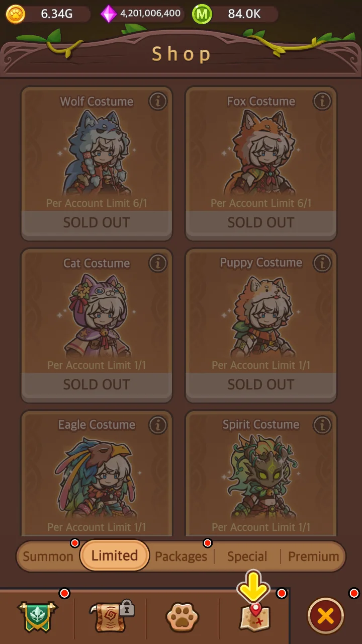The width and height of the screenshot is (362, 644).
Task: Switch to the Summon tab
Action: [x=48, y=556]
